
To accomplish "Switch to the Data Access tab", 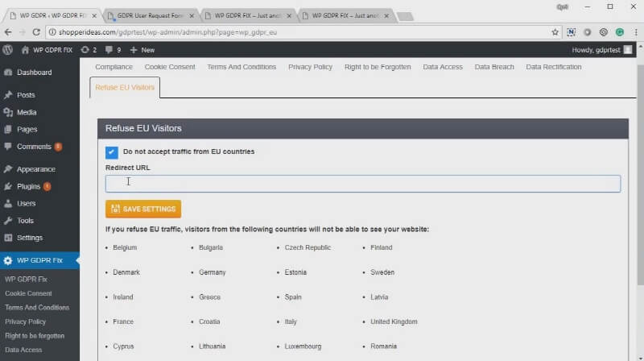I will click(x=443, y=67).
